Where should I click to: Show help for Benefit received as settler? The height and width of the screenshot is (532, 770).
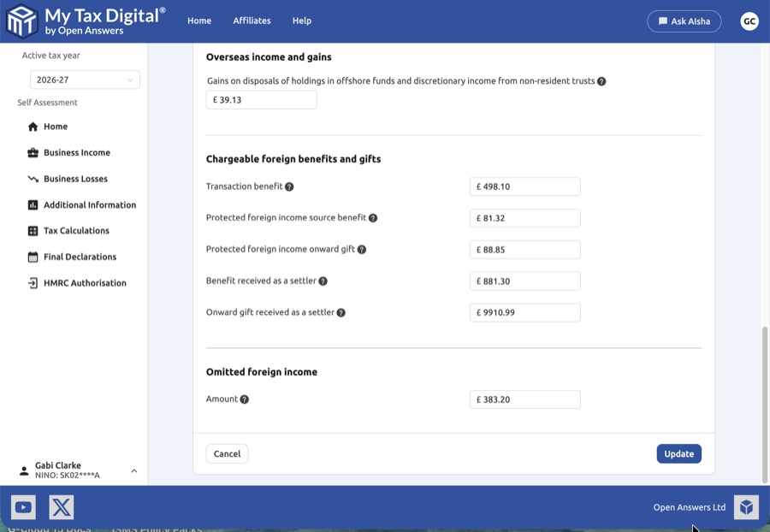(323, 281)
